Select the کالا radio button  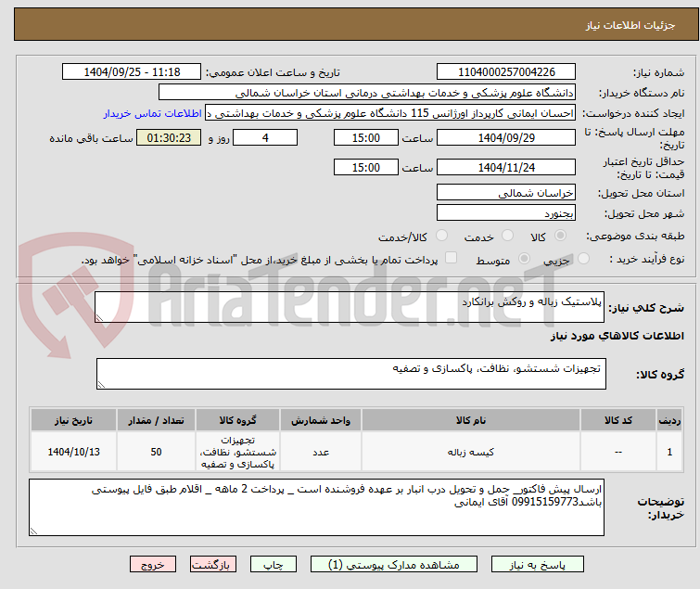[560, 236]
